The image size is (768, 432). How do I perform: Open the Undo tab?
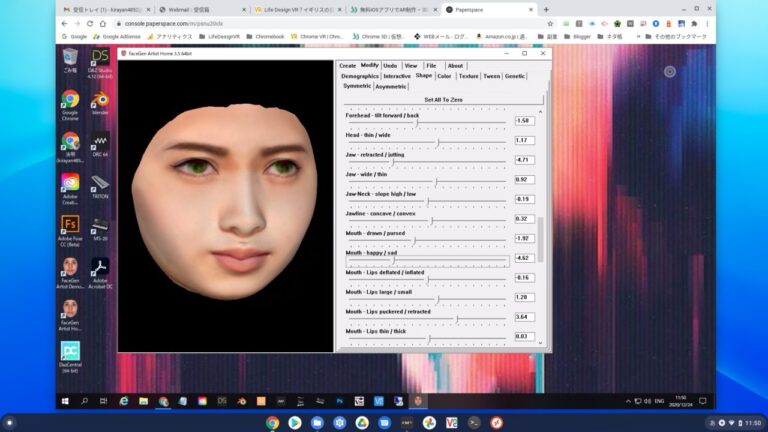point(390,66)
